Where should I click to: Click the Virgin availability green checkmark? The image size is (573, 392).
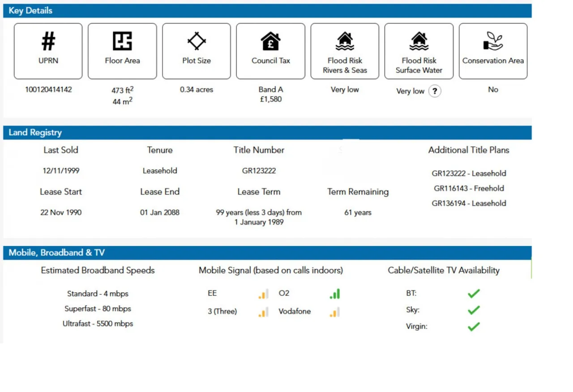[x=474, y=326]
